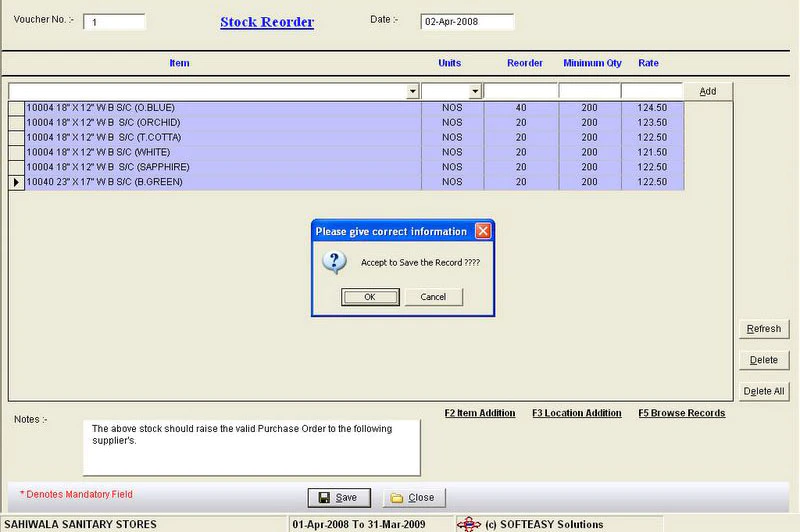The height and width of the screenshot is (532, 800).
Task: Click the Rate entry field
Action: coord(652,91)
